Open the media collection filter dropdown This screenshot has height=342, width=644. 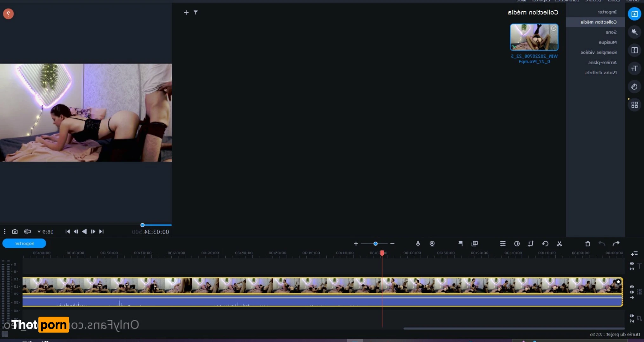tap(196, 12)
